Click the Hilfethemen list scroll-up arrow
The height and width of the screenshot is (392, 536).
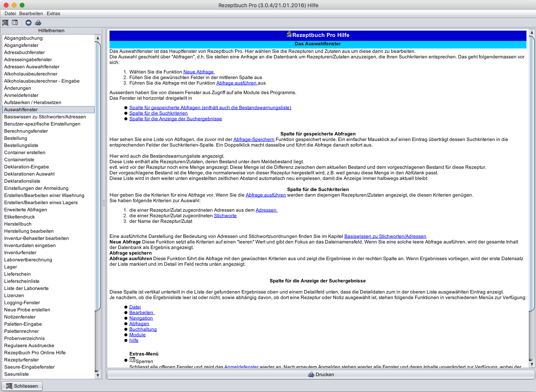tap(98, 38)
